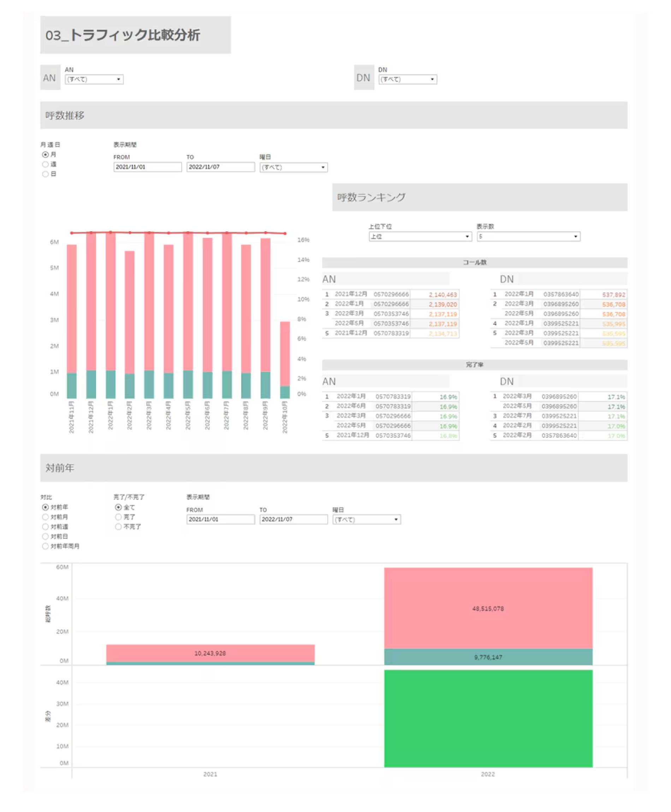671x812 pixels.
Task: Open the 表示数 dropdown
Action: 528,237
